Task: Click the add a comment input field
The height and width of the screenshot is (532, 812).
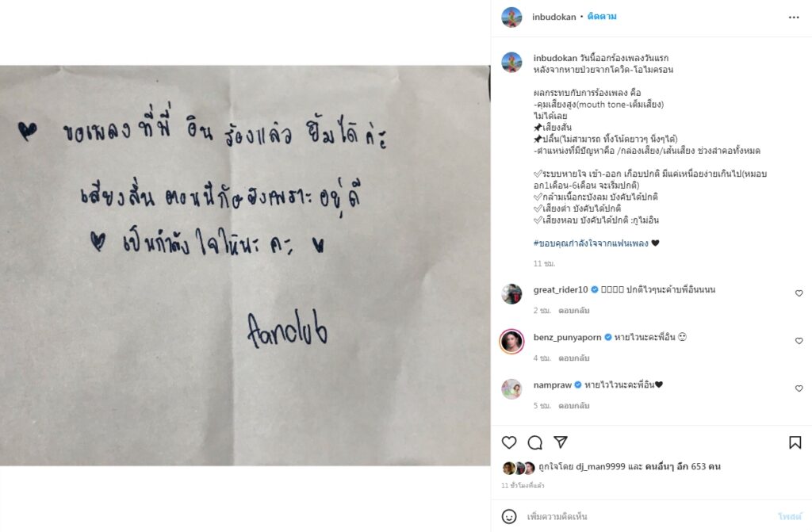Action: 647,516
